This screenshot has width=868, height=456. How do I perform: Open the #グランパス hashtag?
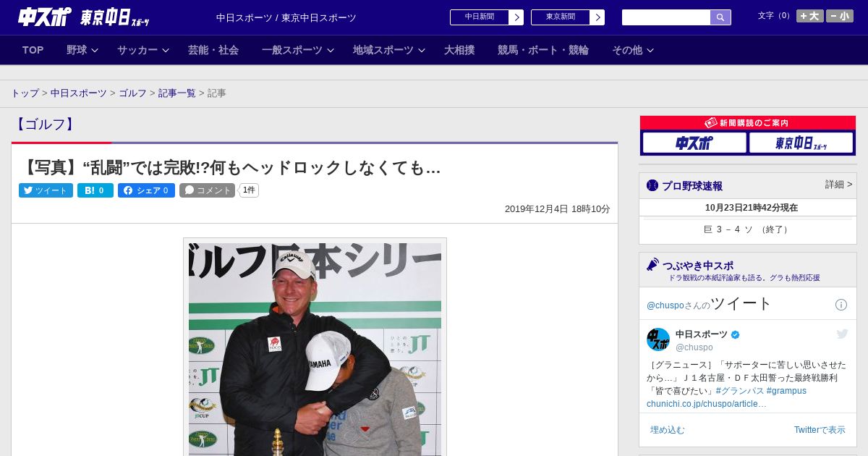(x=739, y=391)
